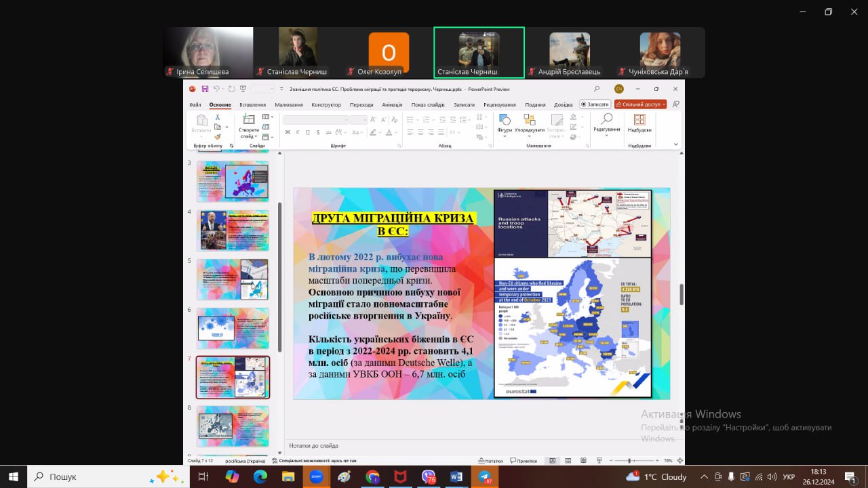Open Google Chrome in the taskbar

coord(372,476)
